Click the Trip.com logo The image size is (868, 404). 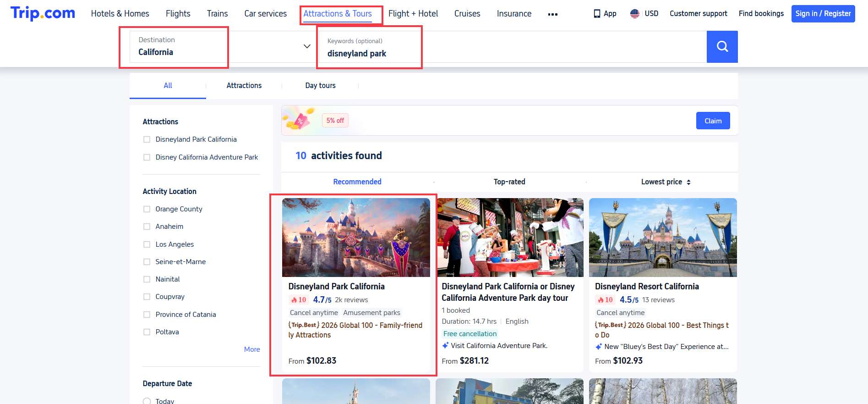coord(43,13)
